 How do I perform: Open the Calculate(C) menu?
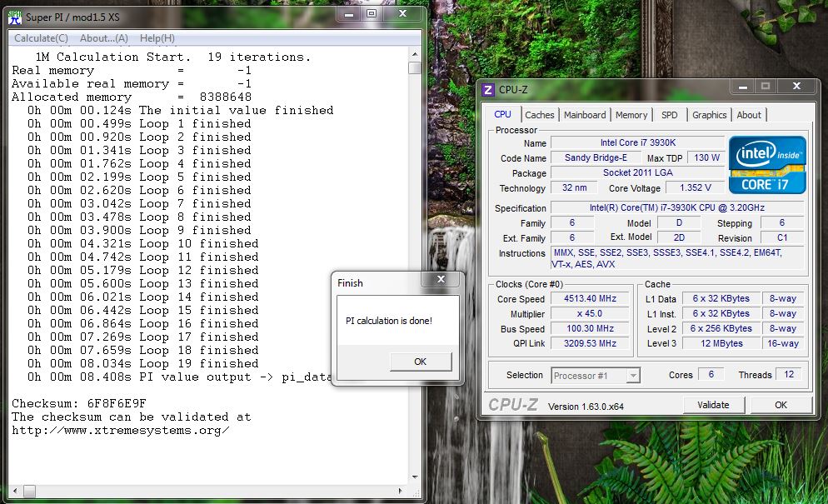41,38
